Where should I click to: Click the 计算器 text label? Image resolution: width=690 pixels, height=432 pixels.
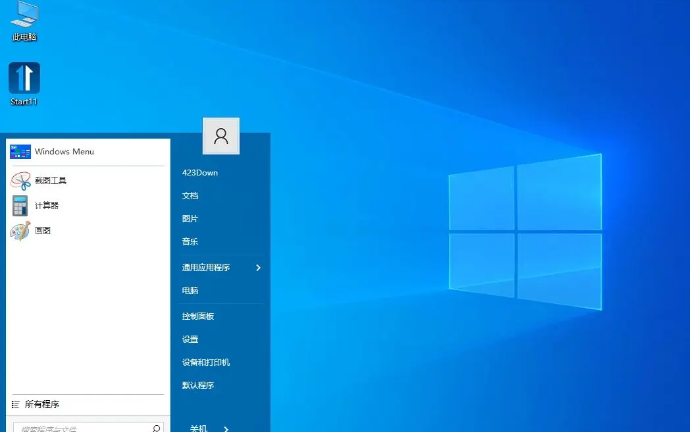pos(47,205)
